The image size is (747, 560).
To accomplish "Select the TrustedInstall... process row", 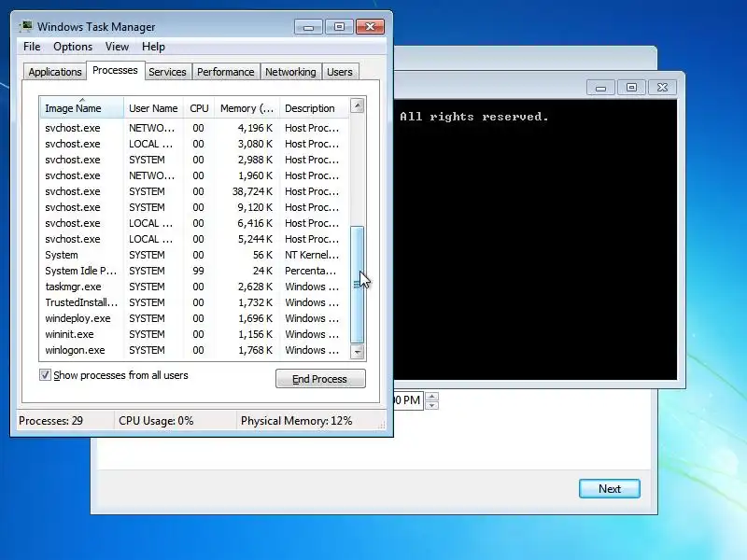I will click(x=194, y=302).
